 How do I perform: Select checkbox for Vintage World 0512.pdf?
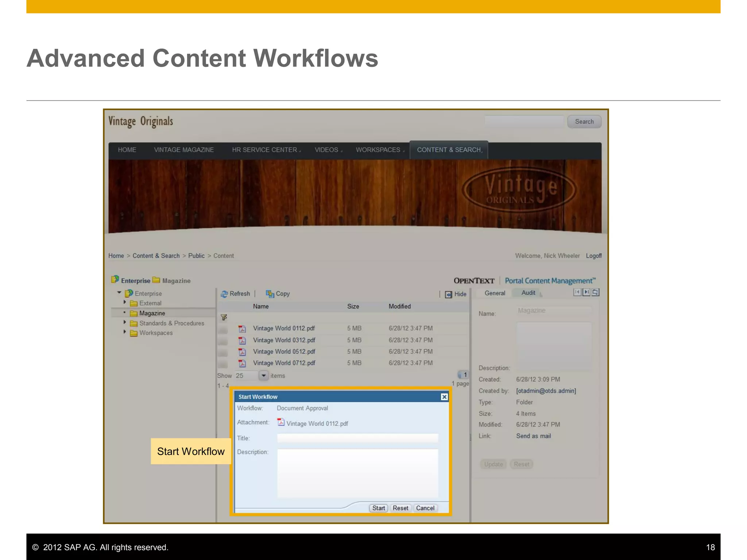222,353
